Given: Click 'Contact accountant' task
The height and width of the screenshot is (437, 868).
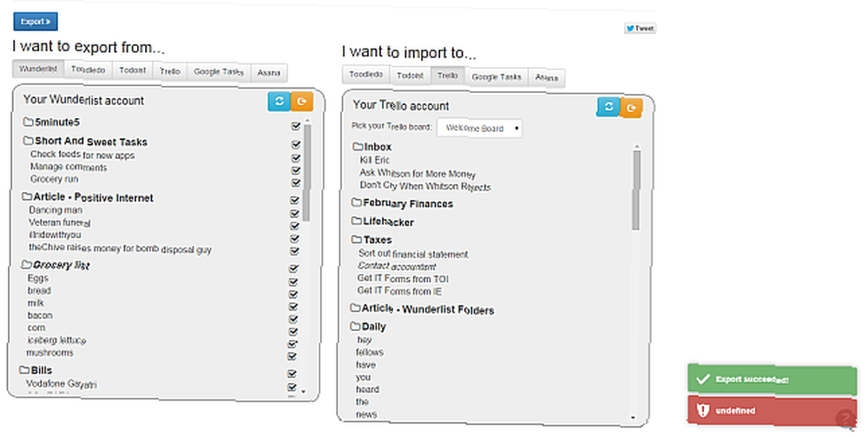Looking at the screenshot, I should [x=397, y=267].
